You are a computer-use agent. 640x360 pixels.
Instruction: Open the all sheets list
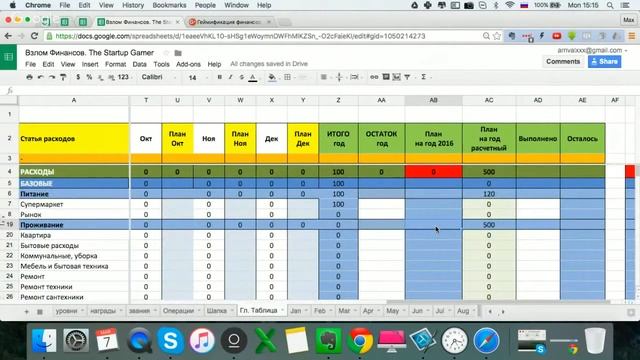pyautogui.click(x=40, y=311)
